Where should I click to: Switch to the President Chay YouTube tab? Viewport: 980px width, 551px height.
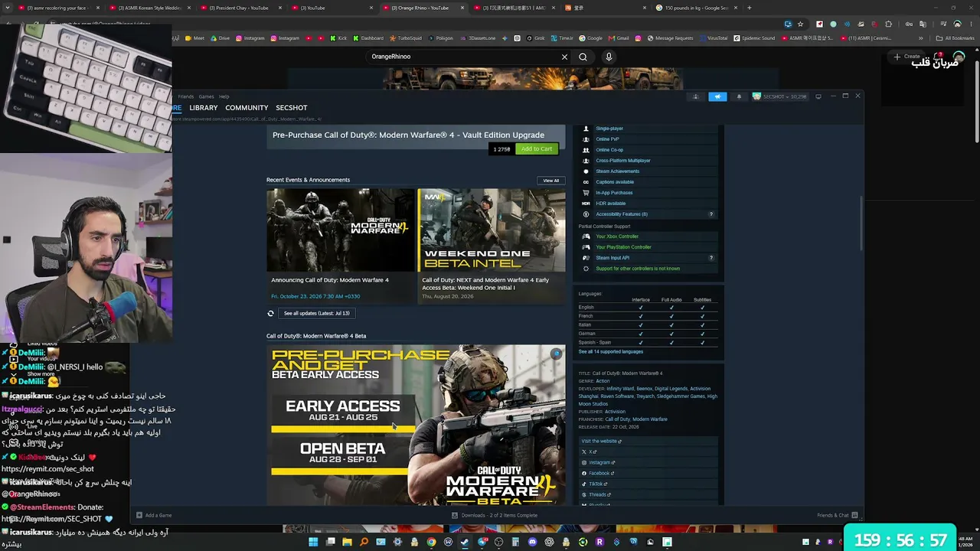tap(240, 8)
